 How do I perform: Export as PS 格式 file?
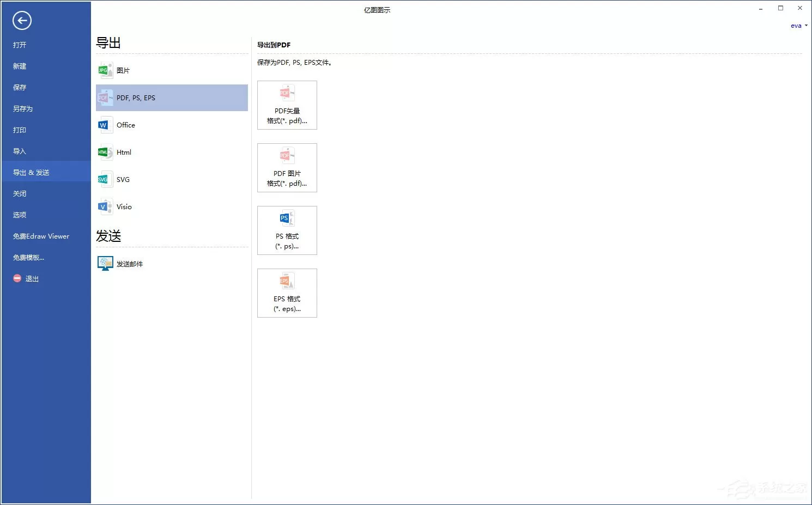(287, 230)
